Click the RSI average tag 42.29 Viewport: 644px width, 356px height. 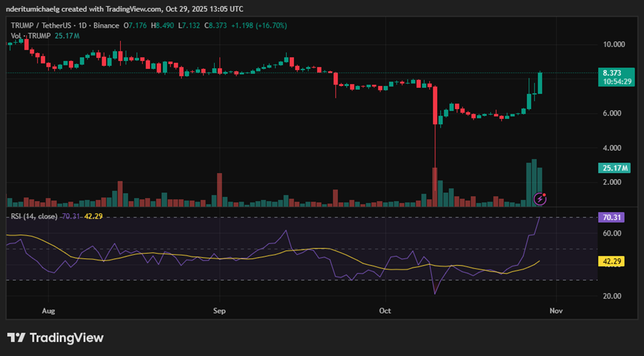click(x=611, y=261)
